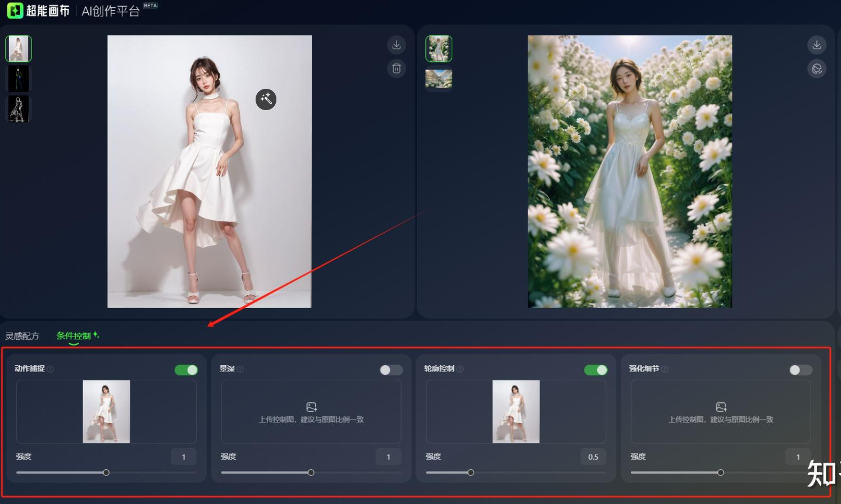The height and width of the screenshot is (504, 841).
Task: Toggle off the 轮廓控制 switch
Action: pos(595,370)
